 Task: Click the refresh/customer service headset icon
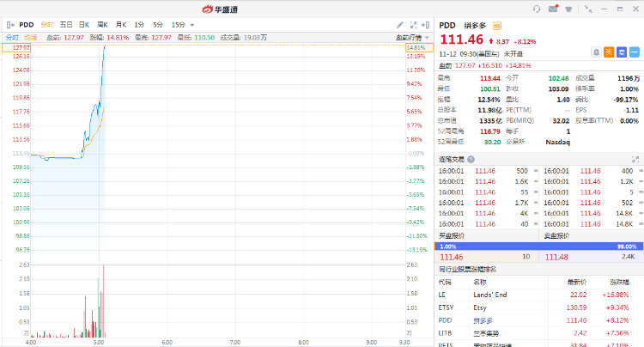[537, 9]
